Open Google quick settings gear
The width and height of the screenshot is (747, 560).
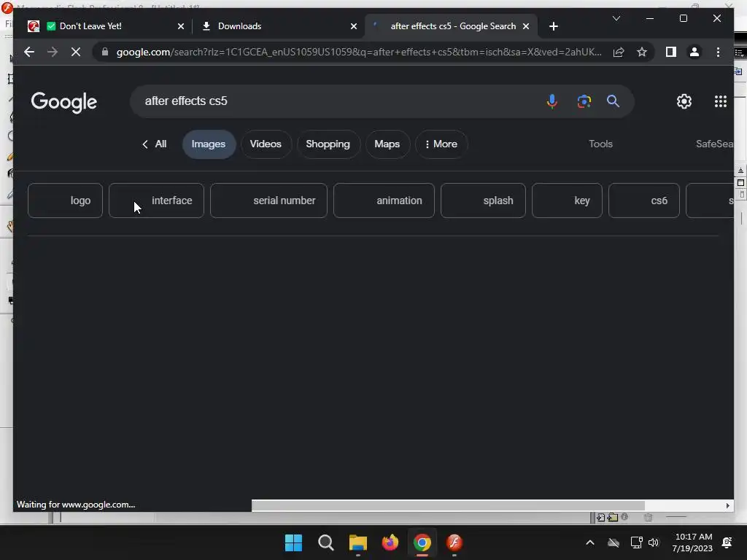(x=684, y=101)
